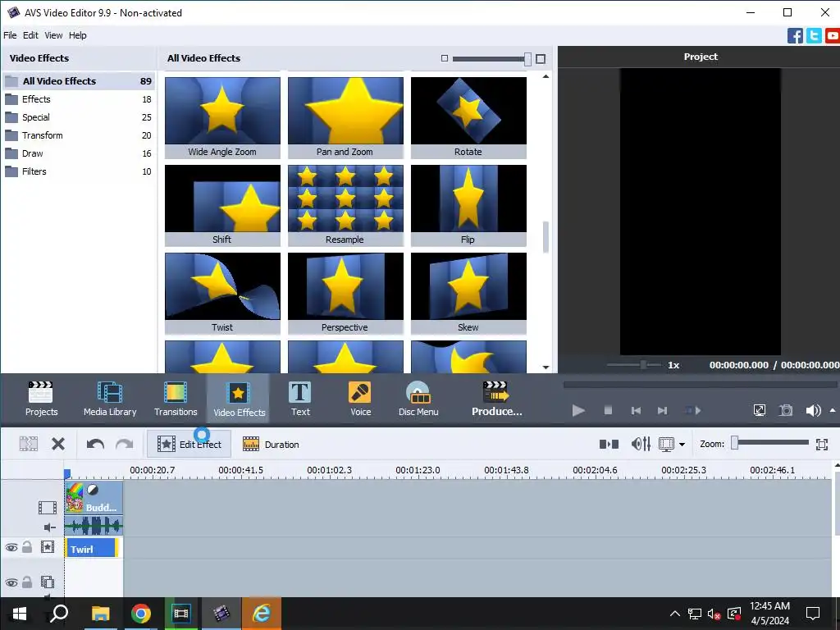Expand the volume control arrow
The width and height of the screenshot is (840, 630).
click(x=833, y=410)
